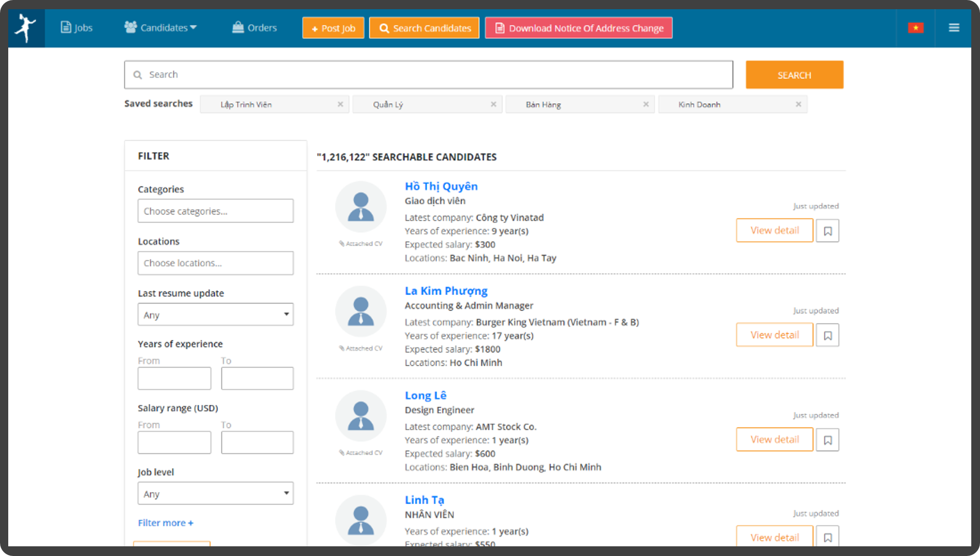Expand the Last resume update dropdown

pos(215,314)
